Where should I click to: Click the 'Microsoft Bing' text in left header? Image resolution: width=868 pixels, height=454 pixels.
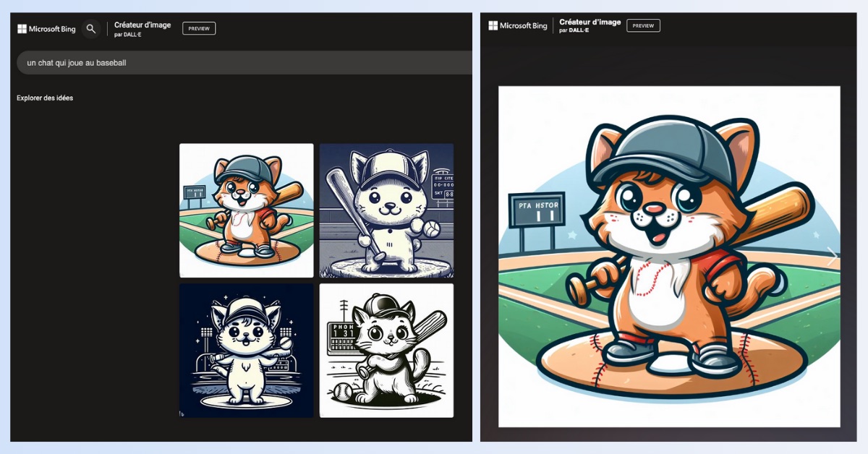point(52,29)
